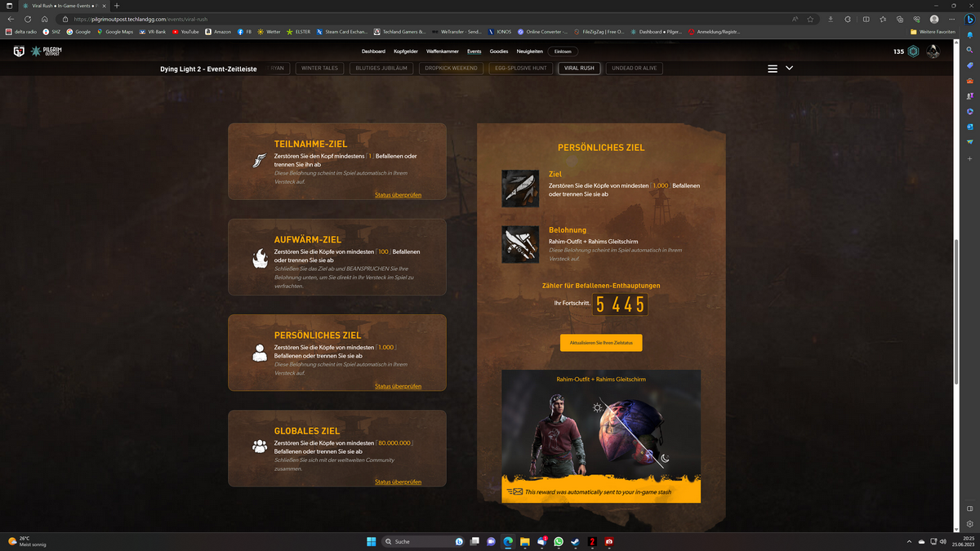Open the event list hamburger menu
Image resolution: width=980 pixels, height=551 pixels.
pyautogui.click(x=773, y=69)
